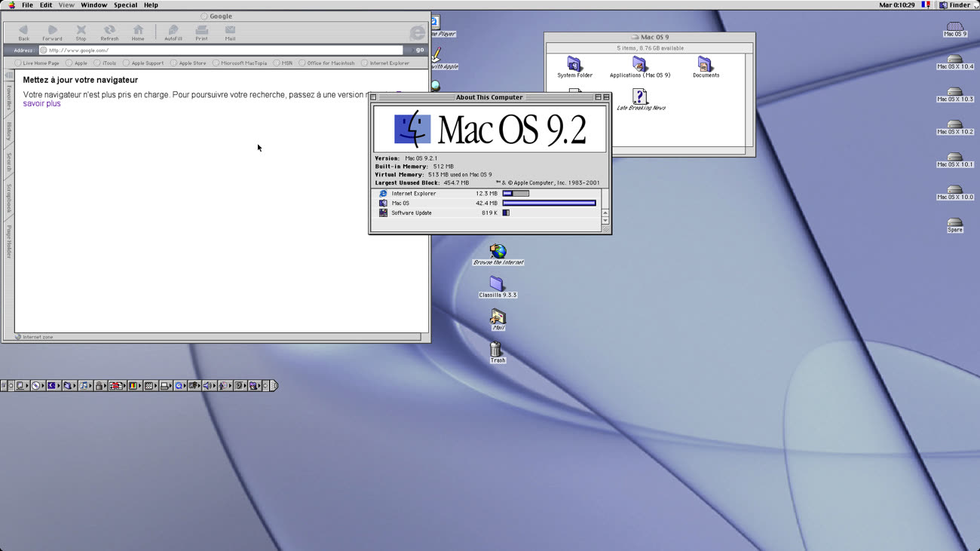Screen dimensions: 980x551
Task: Click the Refresh toolbar icon
Action: click(109, 32)
